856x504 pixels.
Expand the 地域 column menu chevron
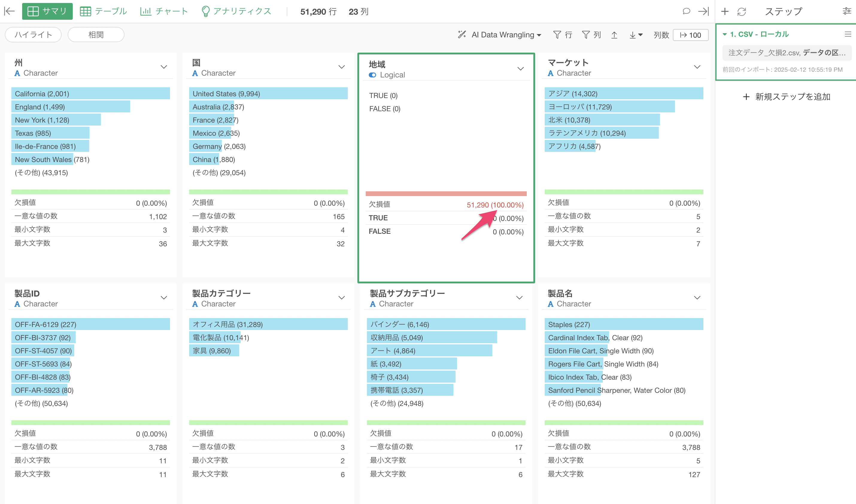pyautogui.click(x=520, y=68)
